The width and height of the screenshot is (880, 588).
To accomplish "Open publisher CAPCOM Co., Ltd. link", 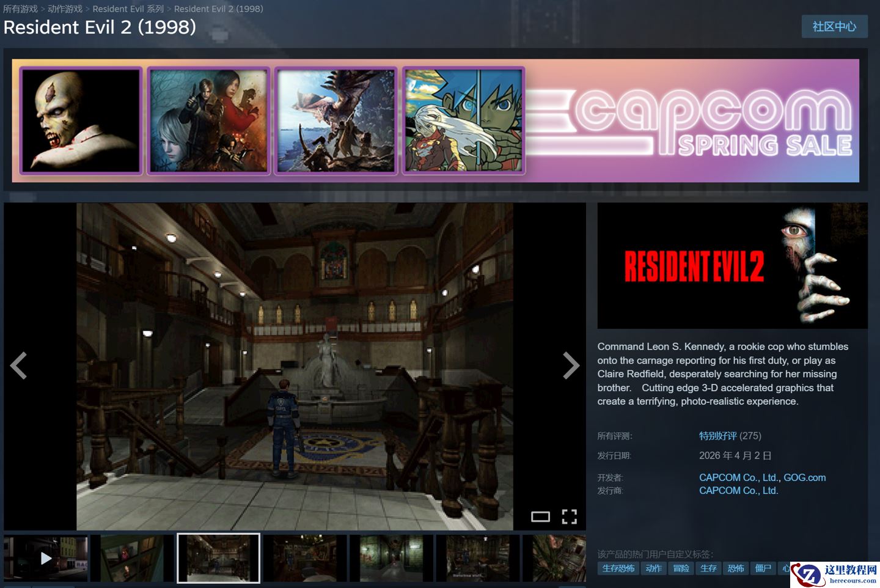I will tap(738, 490).
